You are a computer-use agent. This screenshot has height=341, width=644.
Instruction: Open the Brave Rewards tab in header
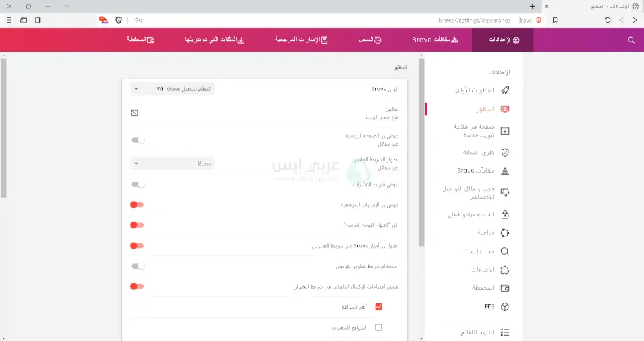point(435,40)
